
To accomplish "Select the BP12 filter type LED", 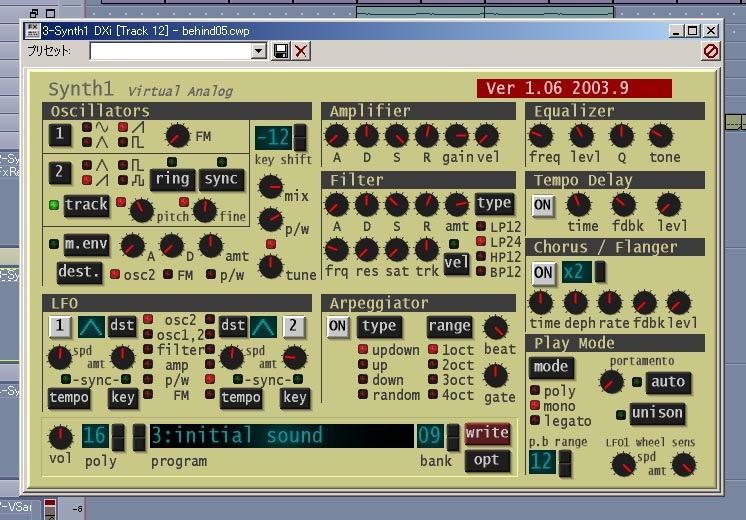I will (481, 272).
